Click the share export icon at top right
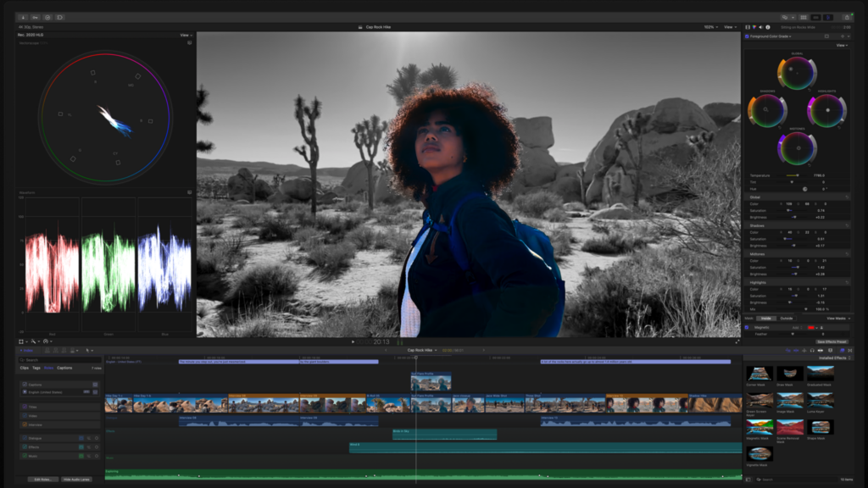Image resolution: width=868 pixels, height=488 pixels. [x=847, y=18]
